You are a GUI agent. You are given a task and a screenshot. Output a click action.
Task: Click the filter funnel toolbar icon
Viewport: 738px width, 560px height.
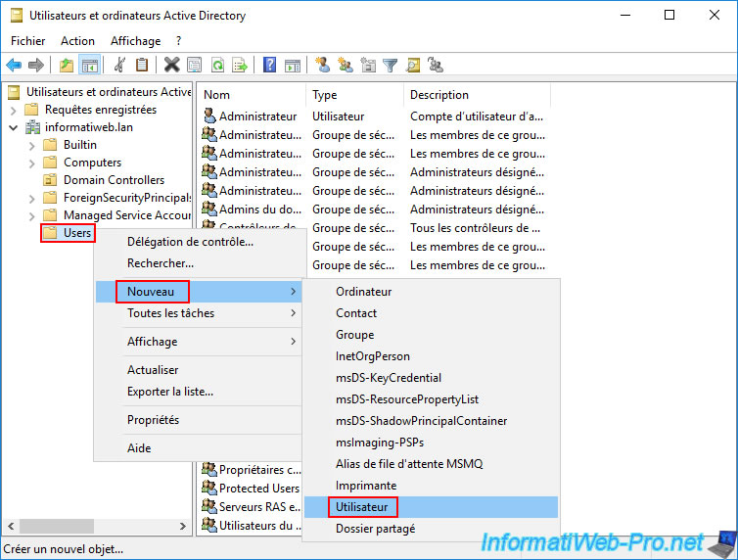391,66
